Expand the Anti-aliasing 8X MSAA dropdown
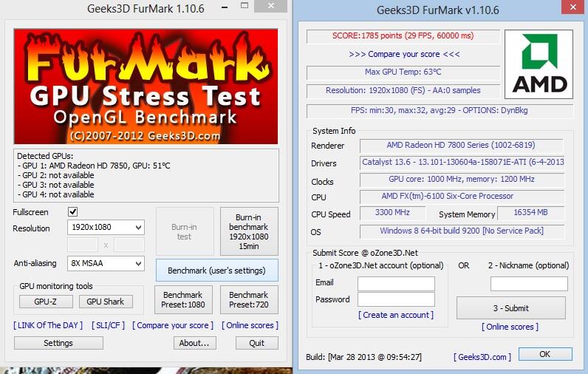Image resolution: width=588 pixels, height=374 pixels. tap(106, 264)
